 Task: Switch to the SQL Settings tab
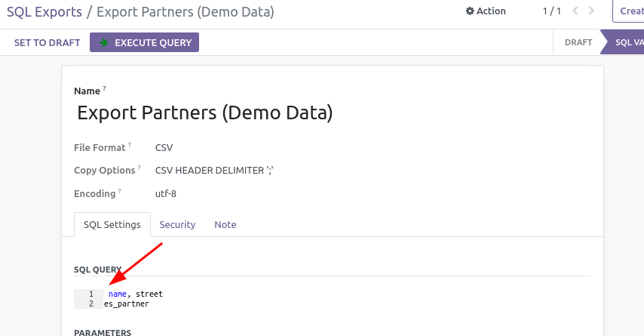[x=112, y=224]
